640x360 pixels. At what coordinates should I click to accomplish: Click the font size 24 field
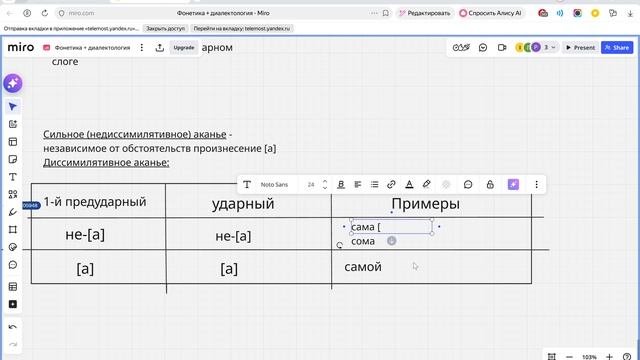311,184
